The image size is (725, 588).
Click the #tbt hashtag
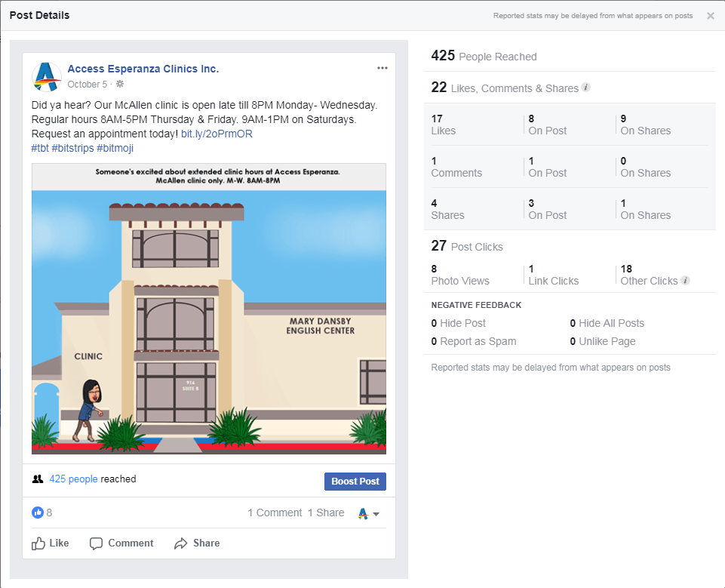40,148
